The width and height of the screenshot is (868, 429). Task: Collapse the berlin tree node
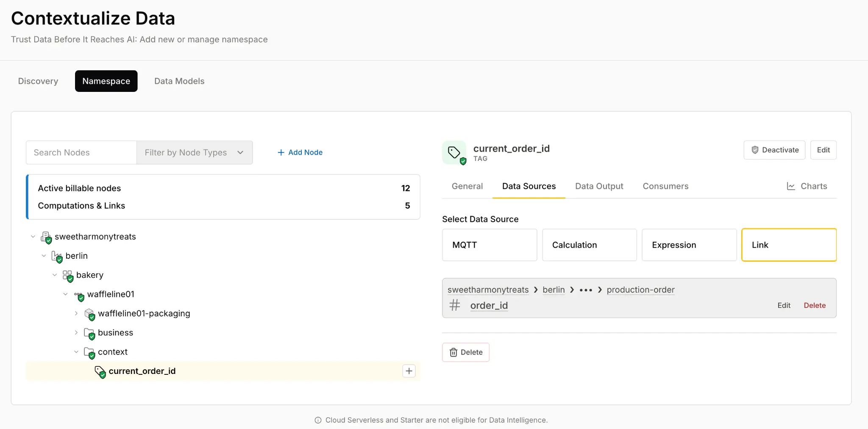tap(44, 256)
